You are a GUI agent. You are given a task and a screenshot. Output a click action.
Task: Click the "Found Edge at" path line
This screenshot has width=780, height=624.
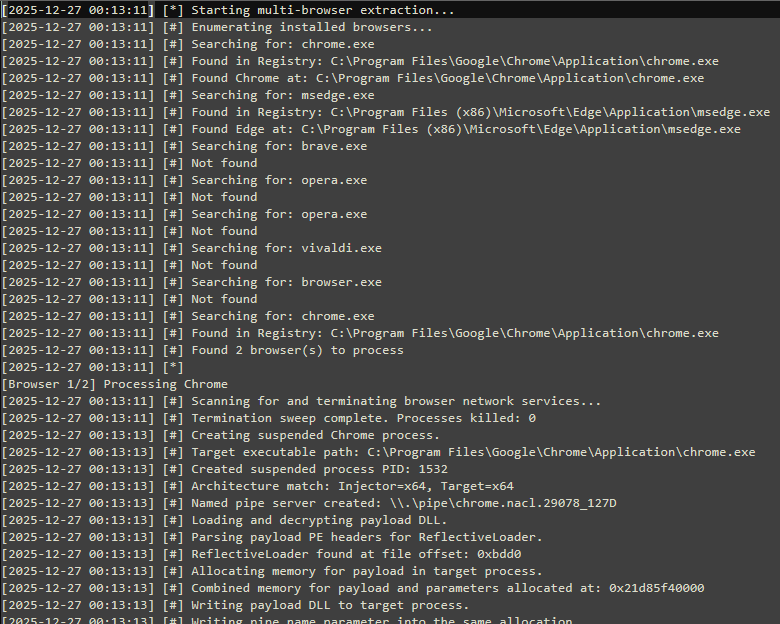(466, 129)
